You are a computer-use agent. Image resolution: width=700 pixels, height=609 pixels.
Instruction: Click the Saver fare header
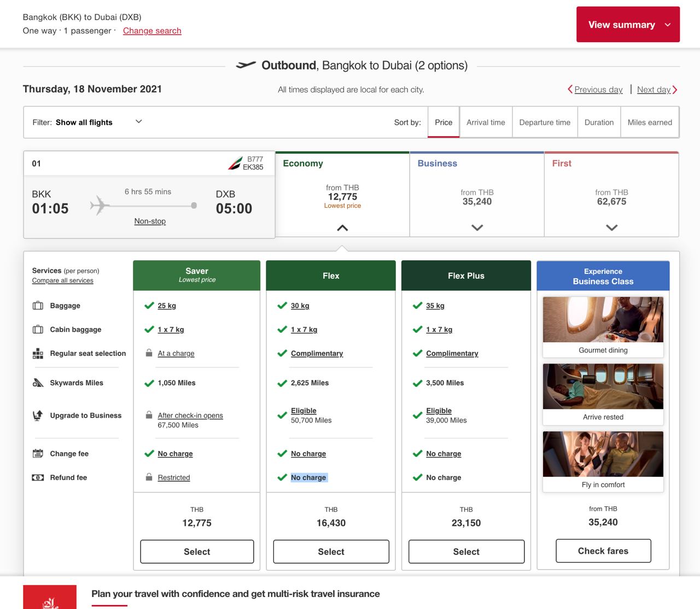pyautogui.click(x=197, y=275)
